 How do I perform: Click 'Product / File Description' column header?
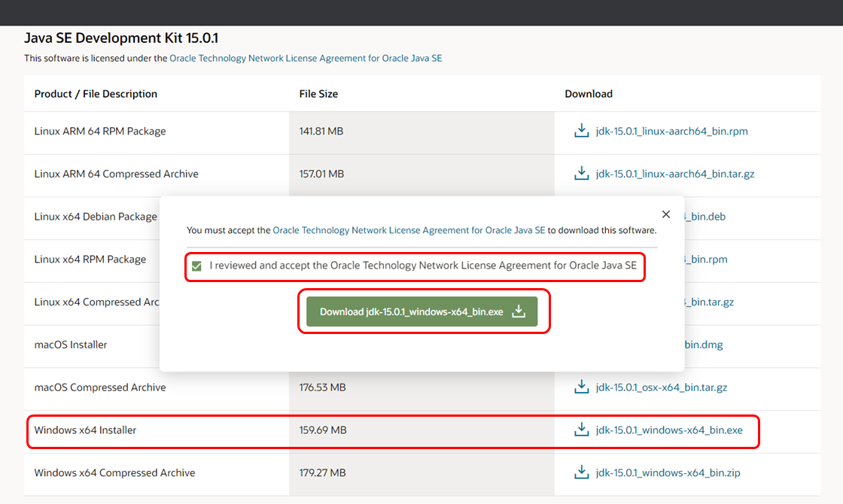(96, 94)
